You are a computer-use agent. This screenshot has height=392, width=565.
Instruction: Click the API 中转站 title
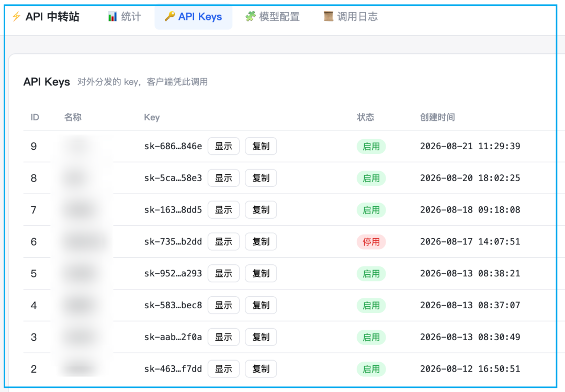pyautogui.click(x=52, y=17)
